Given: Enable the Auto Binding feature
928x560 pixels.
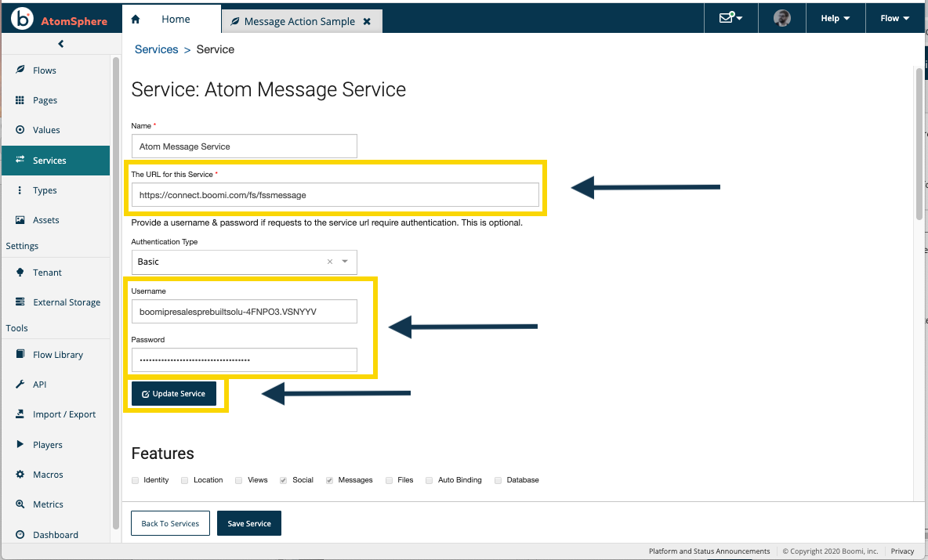Looking at the screenshot, I should point(429,480).
